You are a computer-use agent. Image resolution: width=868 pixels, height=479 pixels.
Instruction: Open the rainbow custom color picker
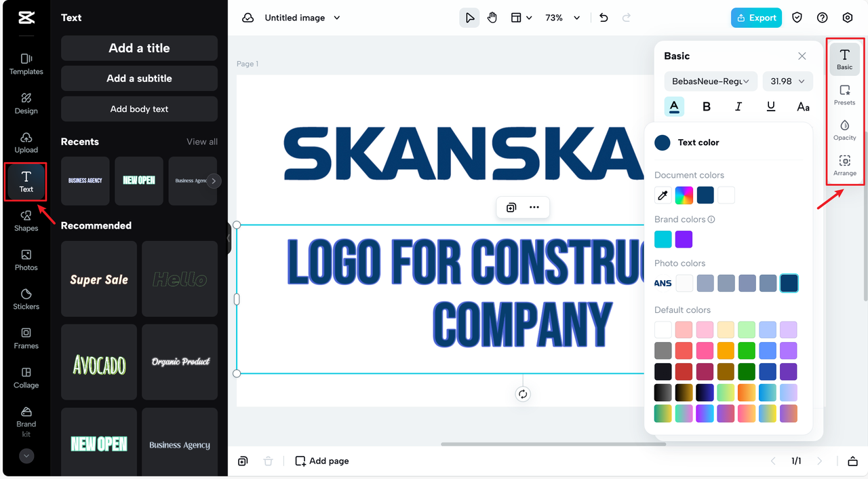click(x=684, y=195)
